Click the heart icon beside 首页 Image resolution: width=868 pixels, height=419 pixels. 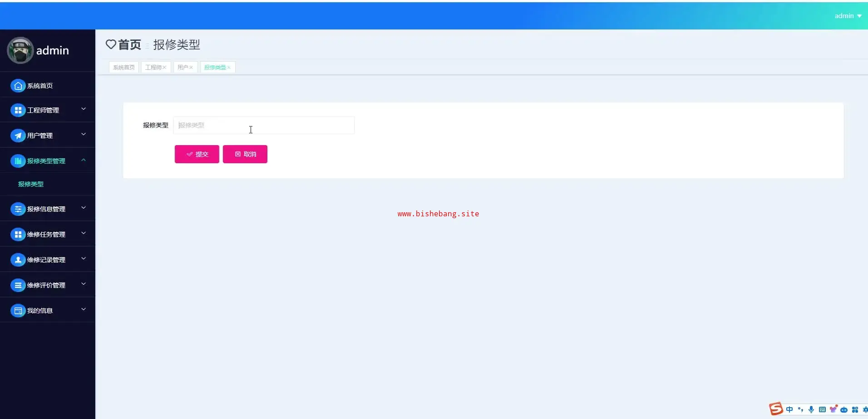111,44
